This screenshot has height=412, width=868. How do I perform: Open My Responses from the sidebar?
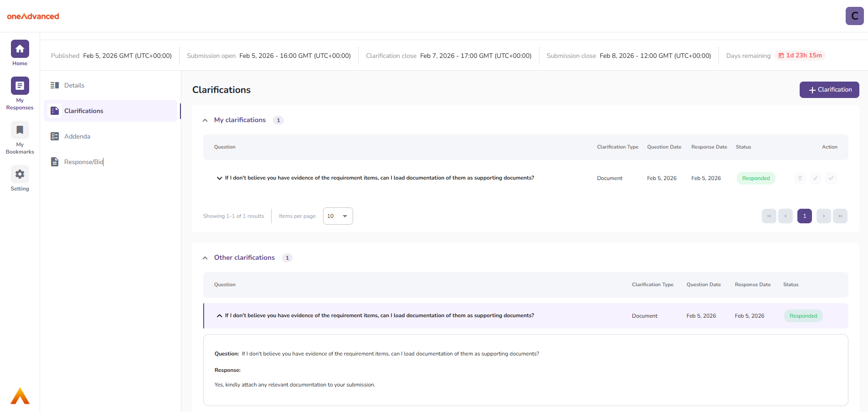click(x=20, y=86)
